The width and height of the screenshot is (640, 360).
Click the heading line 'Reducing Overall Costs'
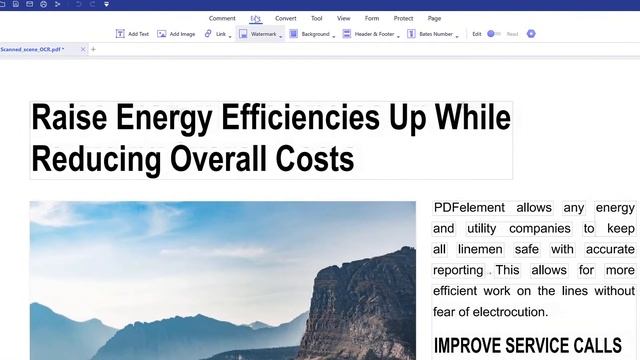pos(193,159)
